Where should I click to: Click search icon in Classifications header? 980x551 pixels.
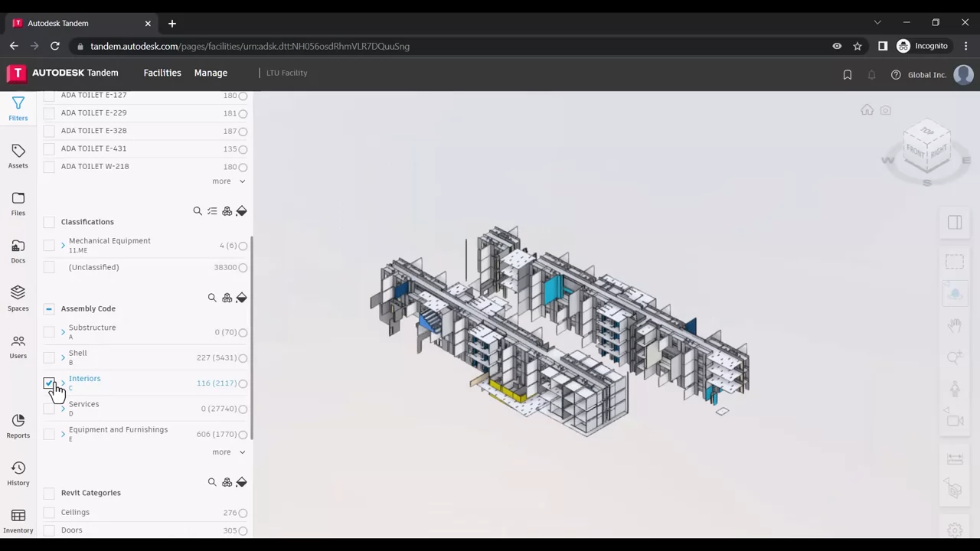(198, 211)
